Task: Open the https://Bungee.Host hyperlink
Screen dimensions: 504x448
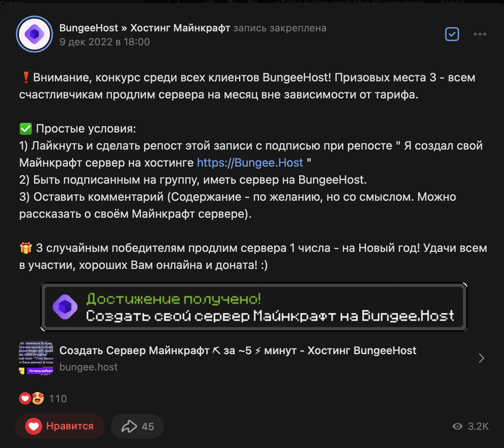Action: pos(250,162)
